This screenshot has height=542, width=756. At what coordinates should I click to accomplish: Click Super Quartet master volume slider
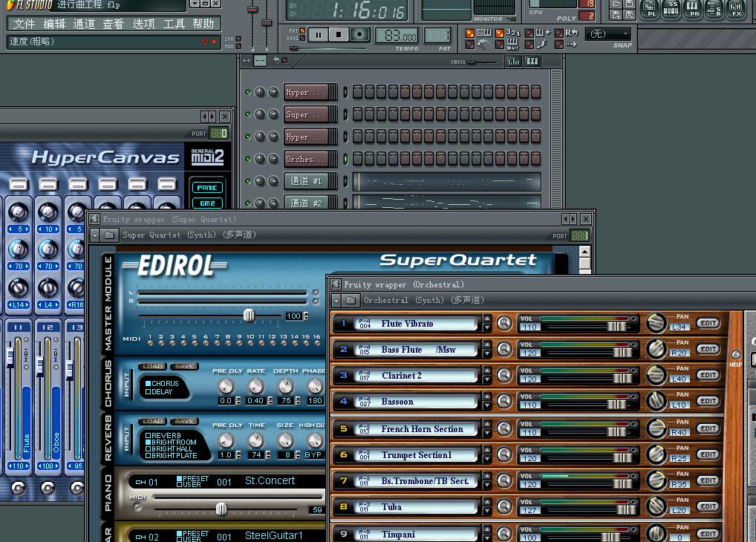pyautogui.click(x=249, y=316)
